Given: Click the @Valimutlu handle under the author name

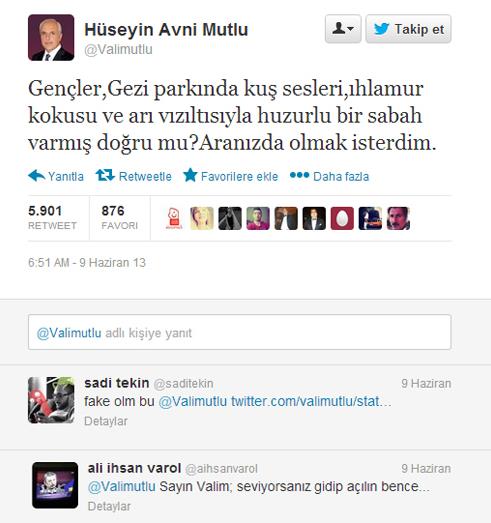Looking at the screenshot, I should click(x=118, y=49).
